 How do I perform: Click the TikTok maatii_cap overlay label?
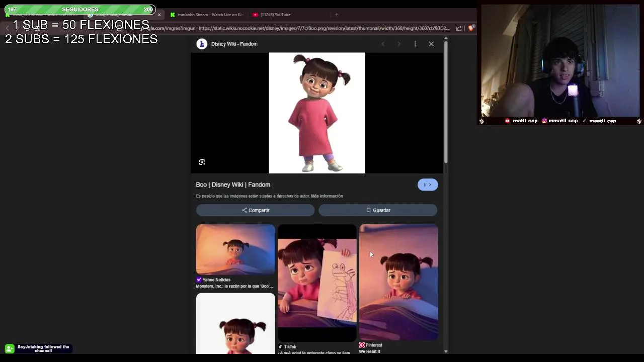(x=599, y=121)
